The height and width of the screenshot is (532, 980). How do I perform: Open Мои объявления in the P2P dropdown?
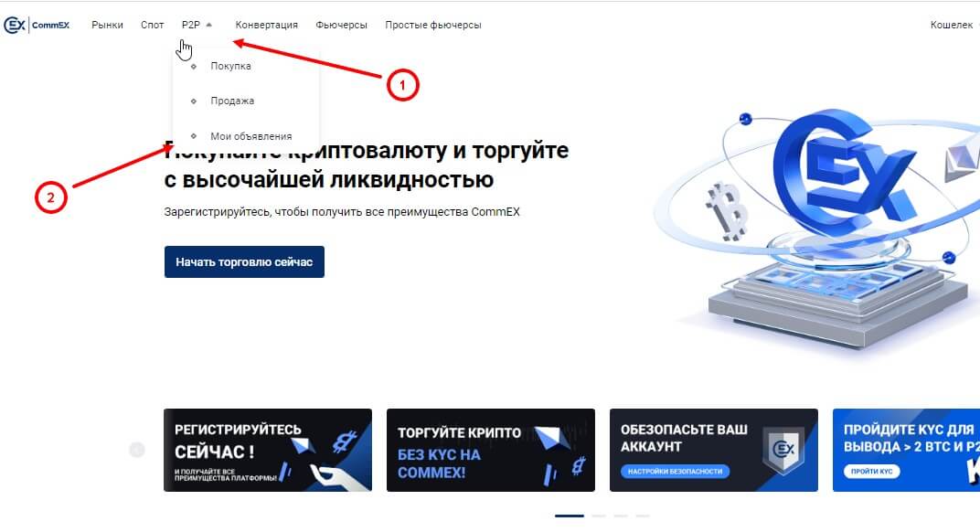(250, 135)
